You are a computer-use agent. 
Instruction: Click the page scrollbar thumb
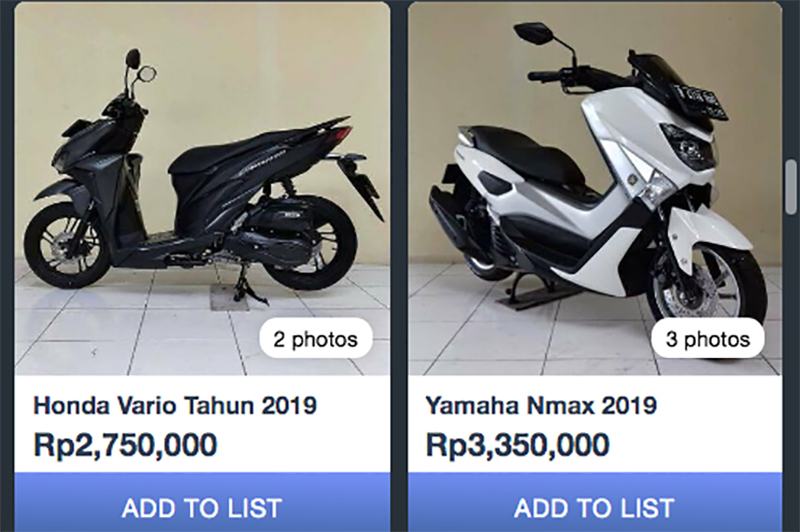[792, 186]
